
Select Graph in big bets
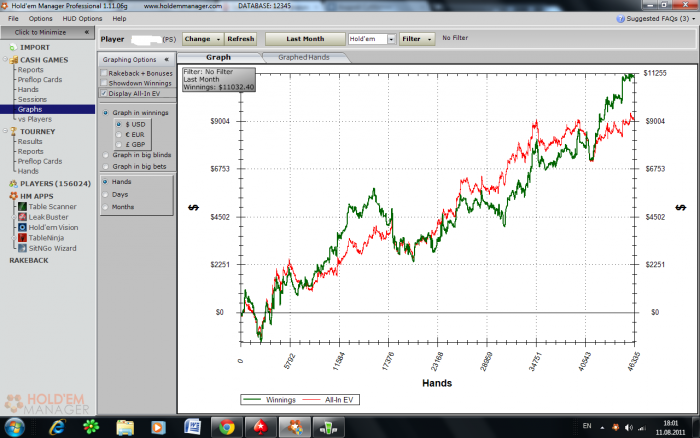[x=105, y=166]
